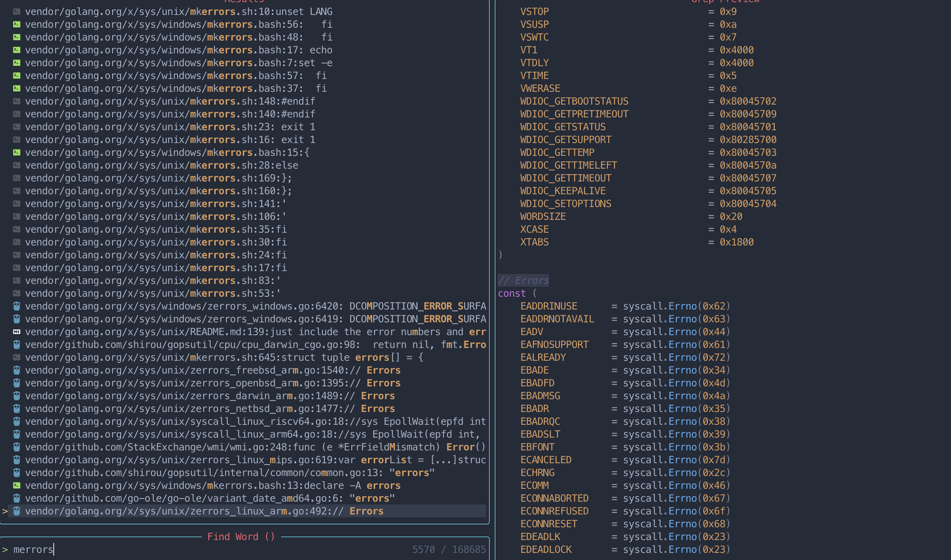Click the gopher icon beside wmi.go:248
This screenshot has height=560, width=951.
[17, 447]
